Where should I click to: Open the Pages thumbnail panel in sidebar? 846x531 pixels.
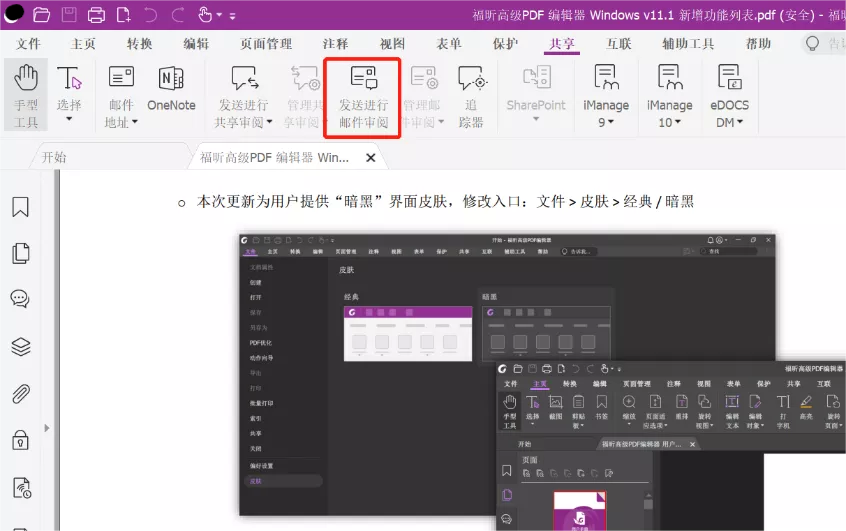click(21, 253)
